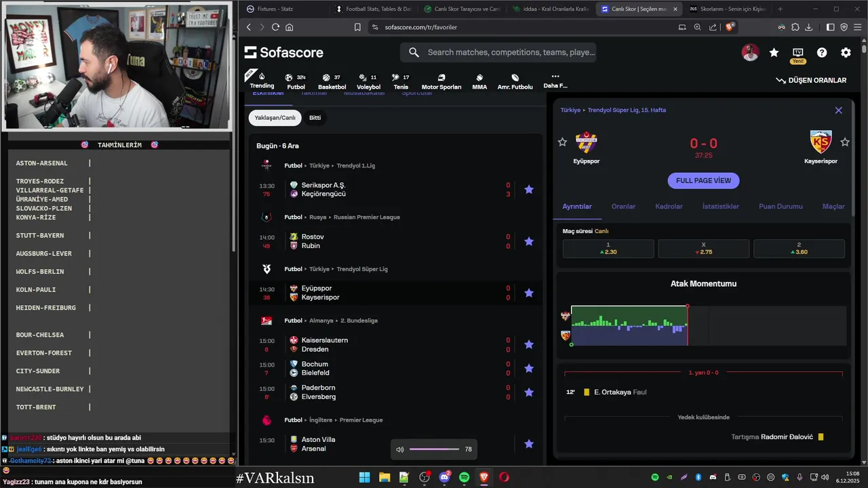
Task: Bookmark this page in the browser
Action: [357, 27]
